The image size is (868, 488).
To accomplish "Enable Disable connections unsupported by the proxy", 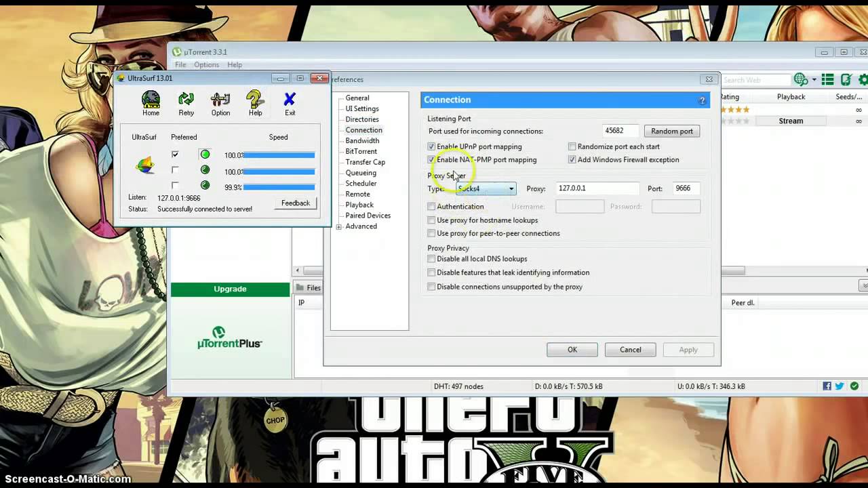I will pyautogui.click(x=431, y=287).
